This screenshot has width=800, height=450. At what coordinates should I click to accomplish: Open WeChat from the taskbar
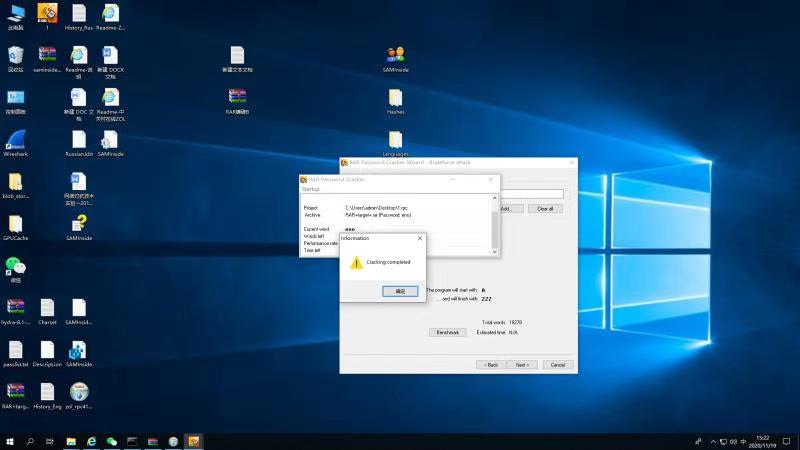click(112, 441)
